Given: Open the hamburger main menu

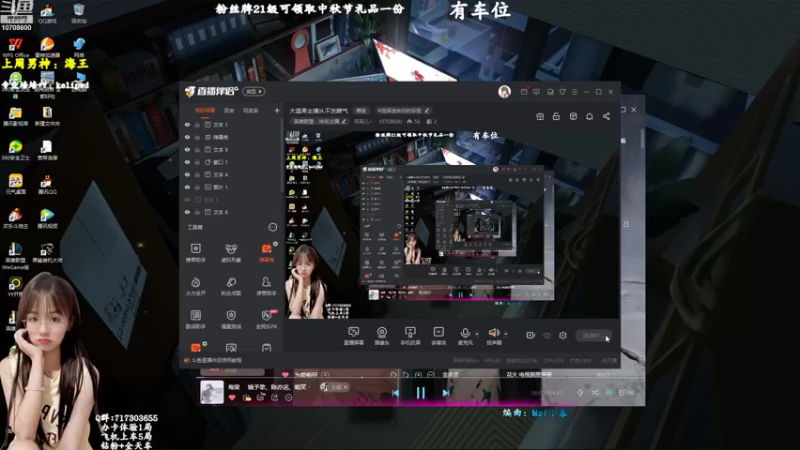Looking at the screenshot, I should point(574,92).
